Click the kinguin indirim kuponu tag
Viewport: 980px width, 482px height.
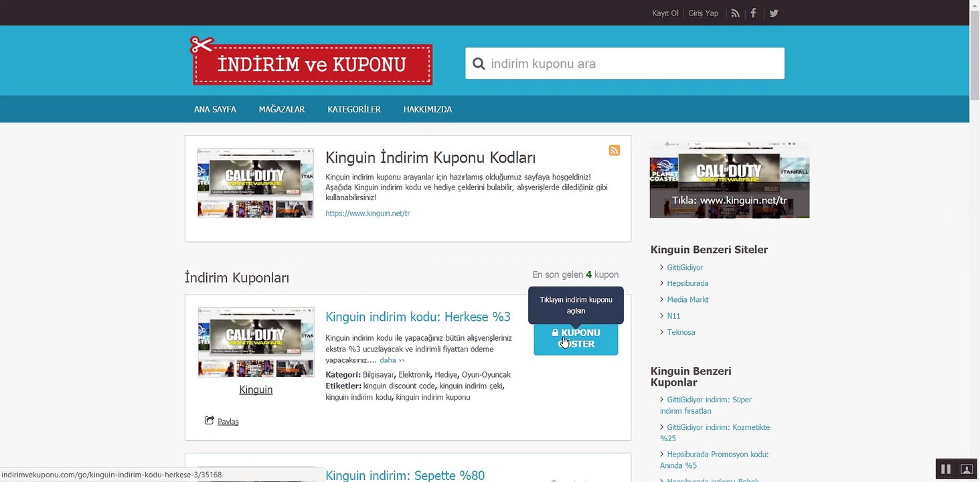433,397
